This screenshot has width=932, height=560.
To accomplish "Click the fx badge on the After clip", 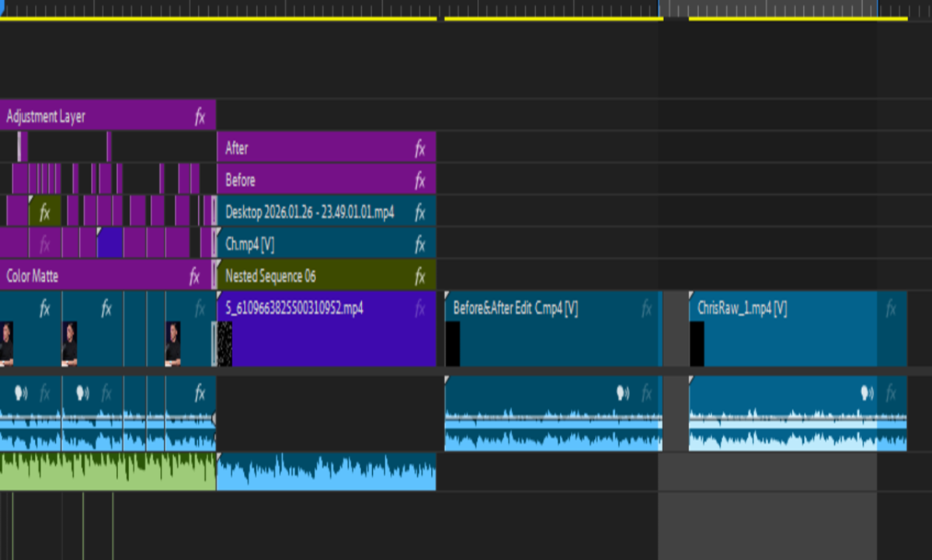I will [x=420, y=149].
